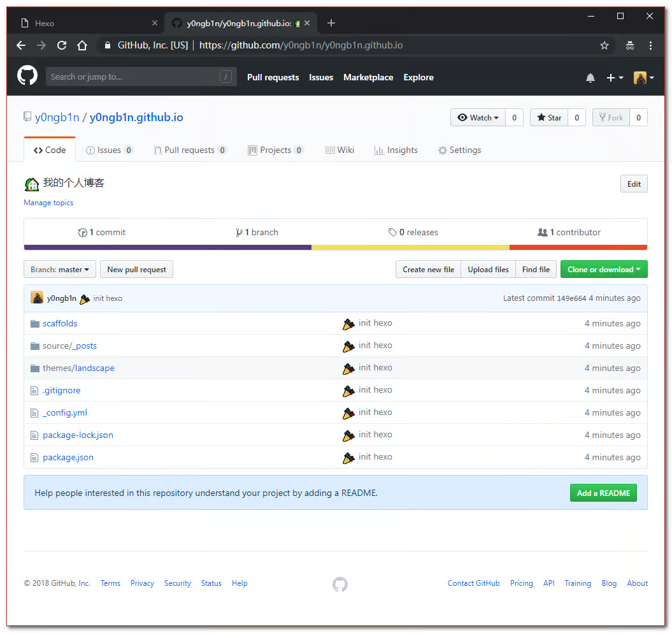Open Marketplace from the top navigation
672x633 pixels.
pos(368,77)
